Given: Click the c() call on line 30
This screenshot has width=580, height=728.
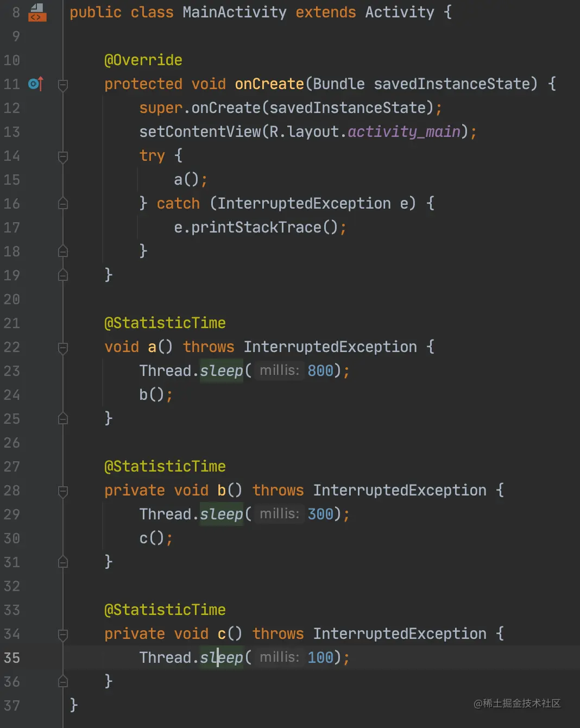Looking at the screenshot, I should 152,538.
